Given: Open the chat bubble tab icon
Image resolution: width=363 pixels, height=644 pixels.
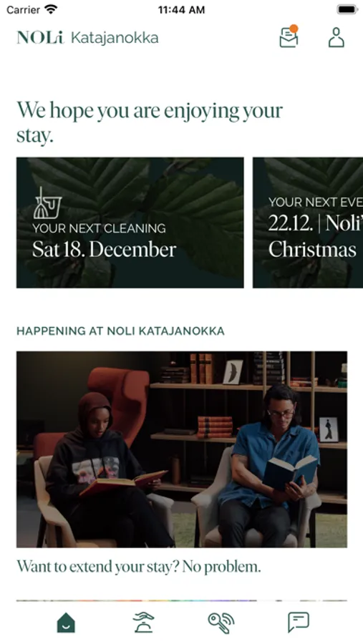Looking at the screenshot, I should (299, 623).
